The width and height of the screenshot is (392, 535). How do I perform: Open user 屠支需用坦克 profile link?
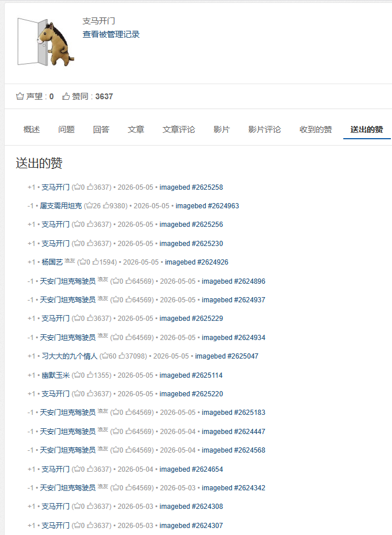[x=61, y=206]
